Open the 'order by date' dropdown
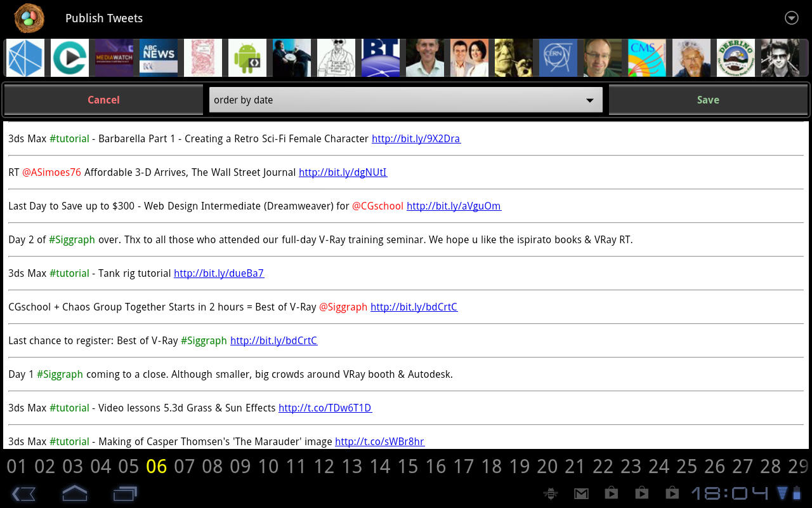The image size is (812, 508). [406, 100]
